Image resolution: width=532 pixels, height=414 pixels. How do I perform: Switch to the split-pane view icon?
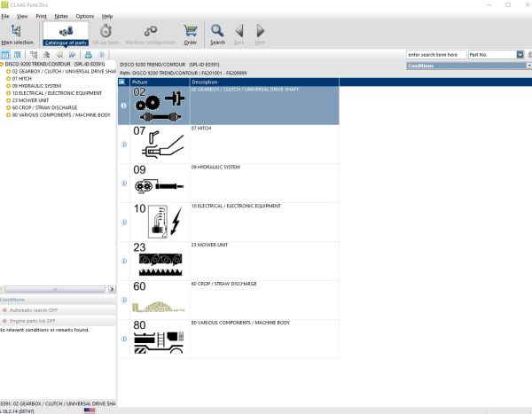click(5, 55)
